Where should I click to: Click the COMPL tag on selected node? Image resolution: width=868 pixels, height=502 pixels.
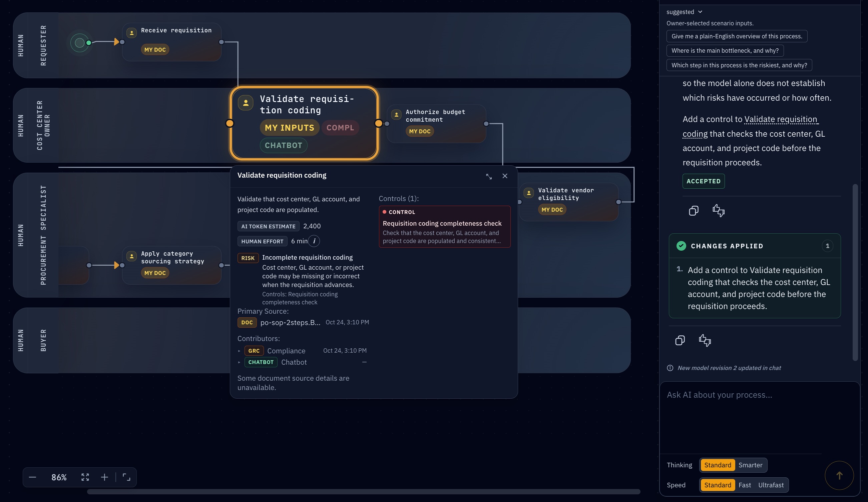coord(340,128)
